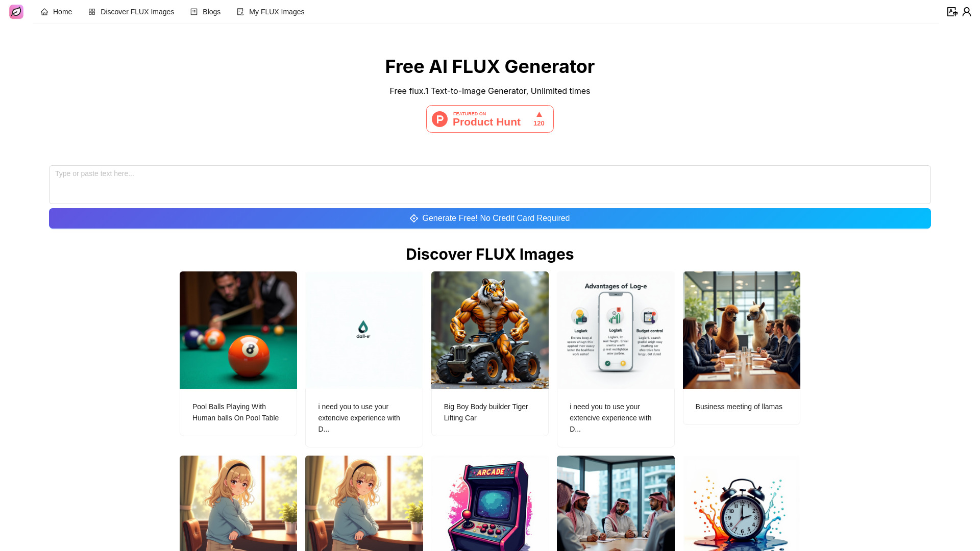Screen dimensions: 980x551
Task: Select the Big Boy Tiger Lifting Car thumbnail
Action: click(x=489, y=330)
